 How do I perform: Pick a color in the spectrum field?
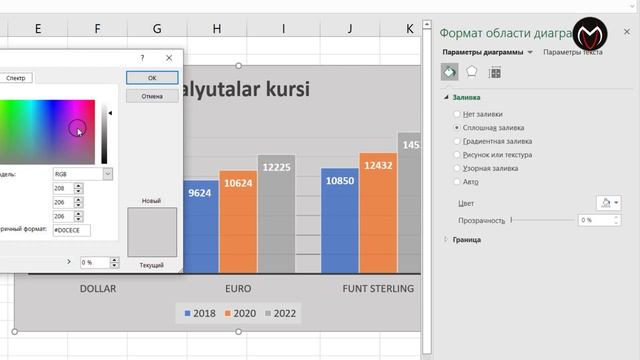[x=47, y=132]
